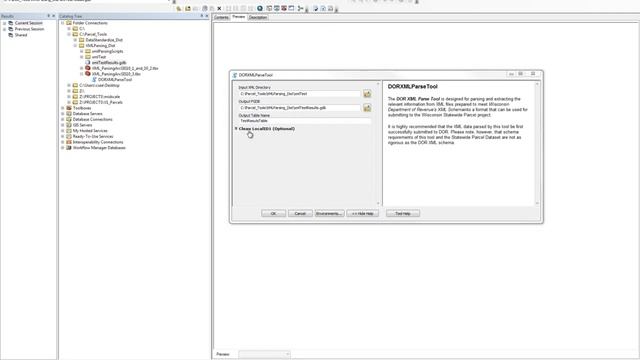This screenshot has width=640, height=360.
Task: Select the DORXMLParseTool script in Catalog Tree
Action: 115,80
